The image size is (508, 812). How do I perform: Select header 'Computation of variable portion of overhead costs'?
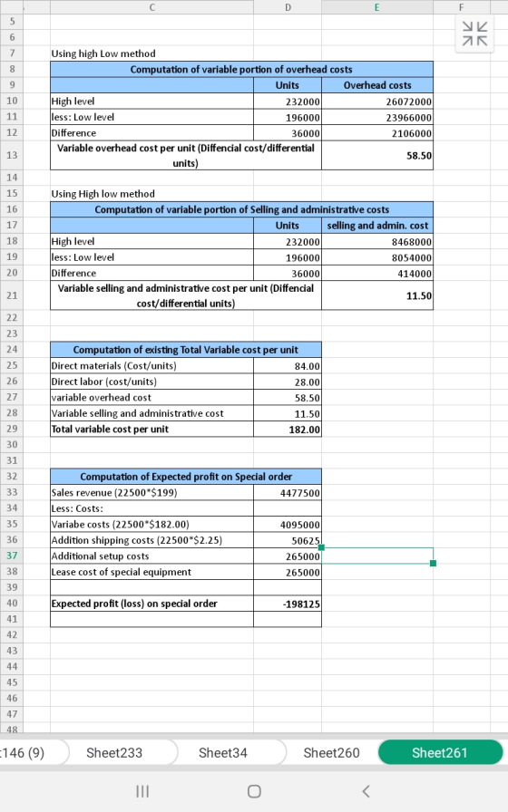coord(241,70)
